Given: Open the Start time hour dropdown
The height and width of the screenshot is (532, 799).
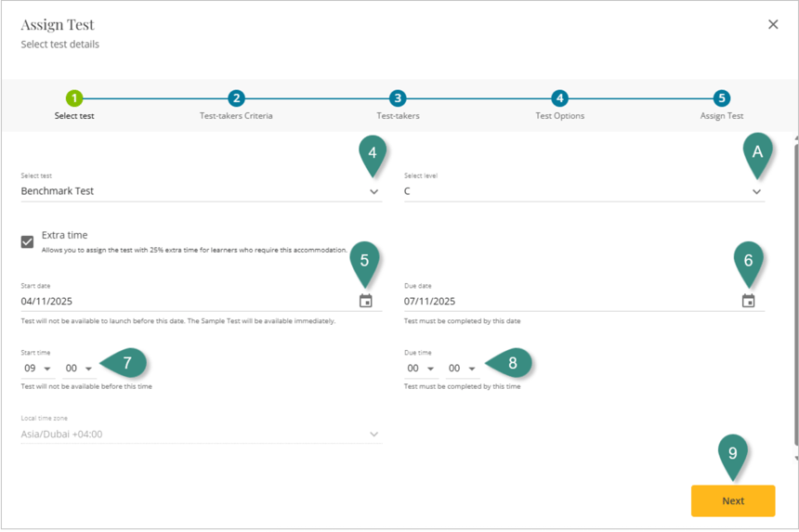Looking at the screenshot, I should click(37, 369).
